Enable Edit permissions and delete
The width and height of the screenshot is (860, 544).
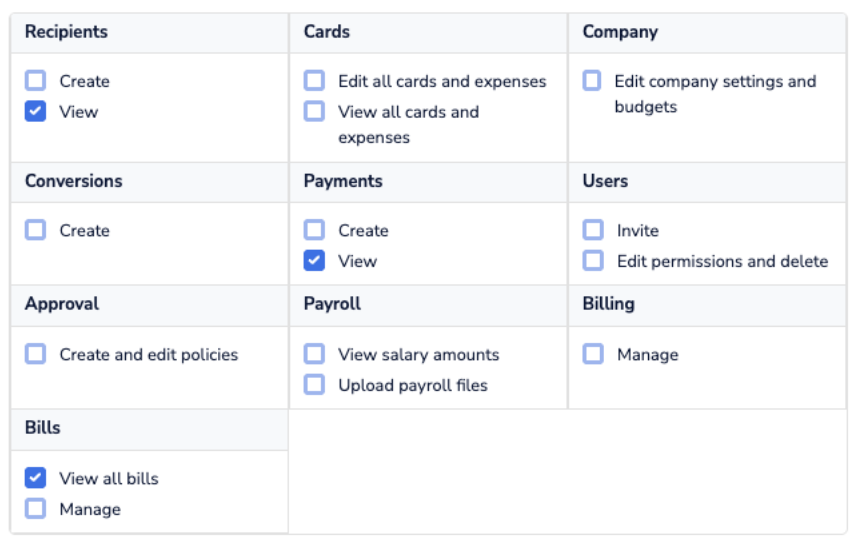click(x=593, y=261)
